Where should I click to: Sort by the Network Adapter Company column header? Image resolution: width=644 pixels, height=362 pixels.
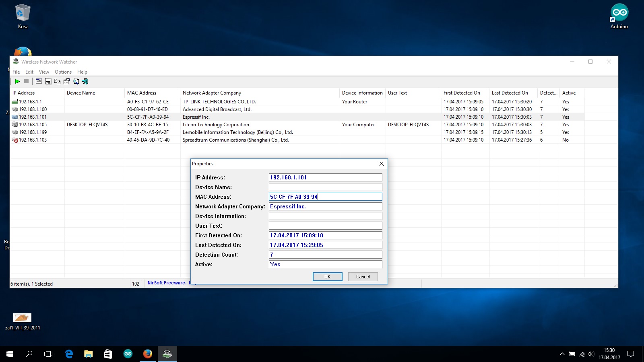[260, 93]
